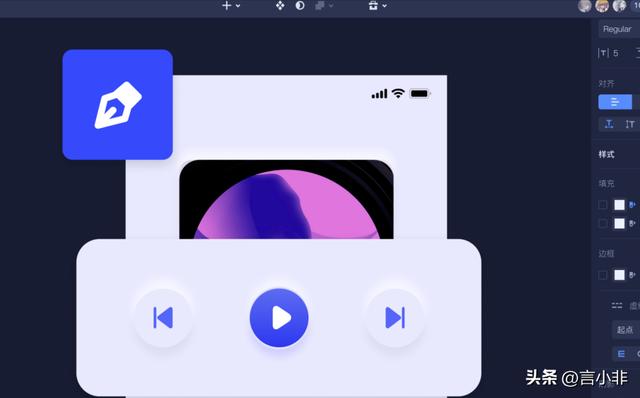Click the first collaborator avatar

(584, 6)
